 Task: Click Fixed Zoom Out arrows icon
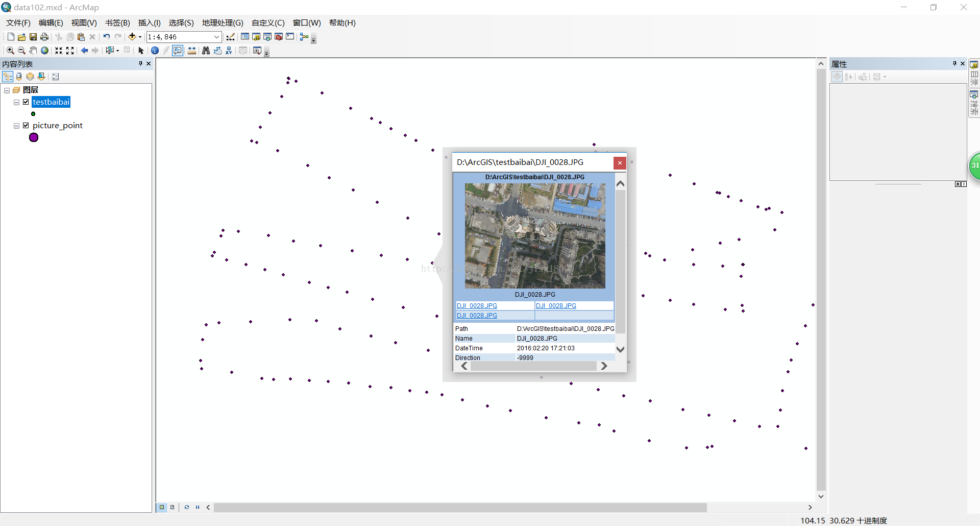70,51
